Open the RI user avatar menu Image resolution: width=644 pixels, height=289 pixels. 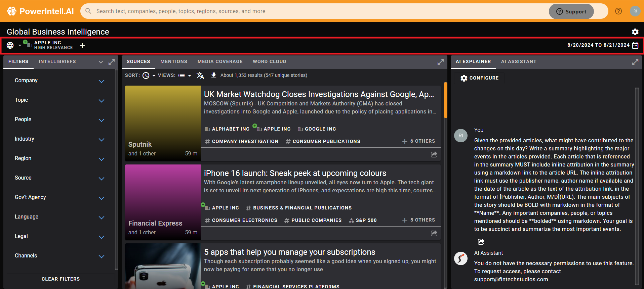635,11
